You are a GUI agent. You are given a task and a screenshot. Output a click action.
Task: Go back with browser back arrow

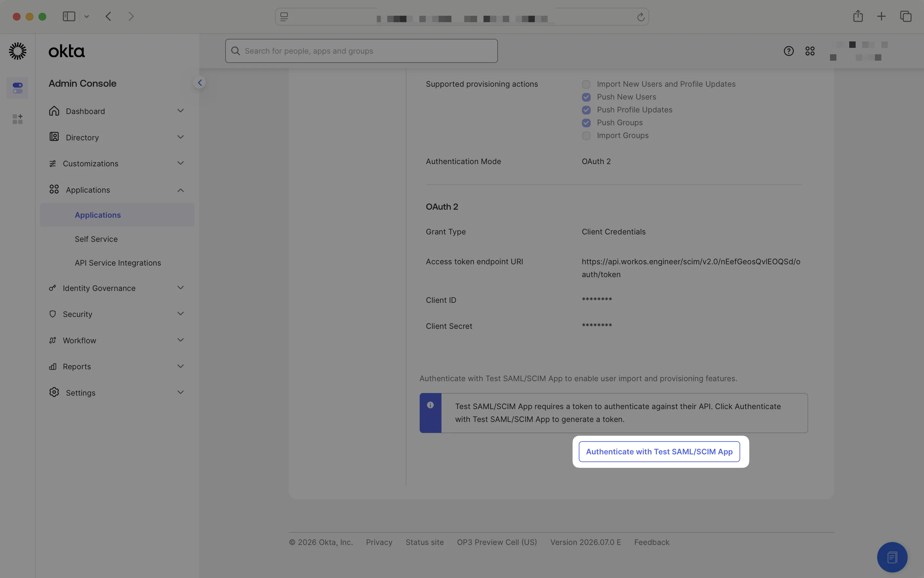click(x=108, y=16)
